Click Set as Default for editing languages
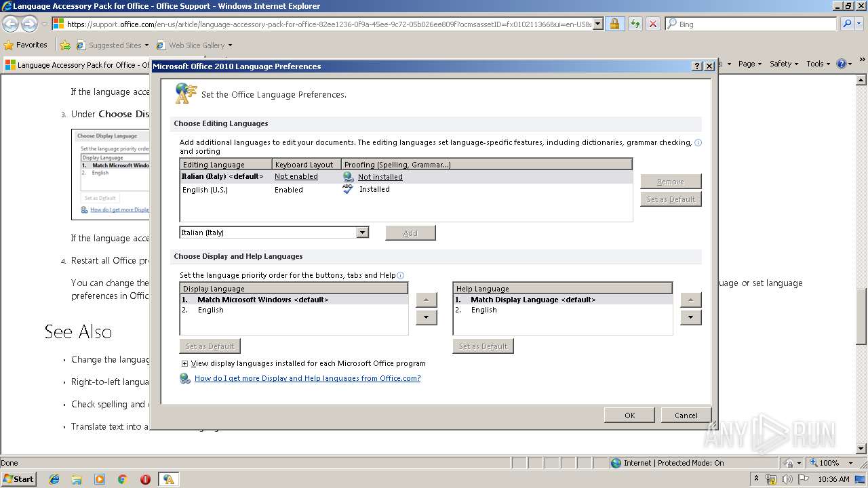This screenshot has width=868, height=488. click(x=671, y=199)
